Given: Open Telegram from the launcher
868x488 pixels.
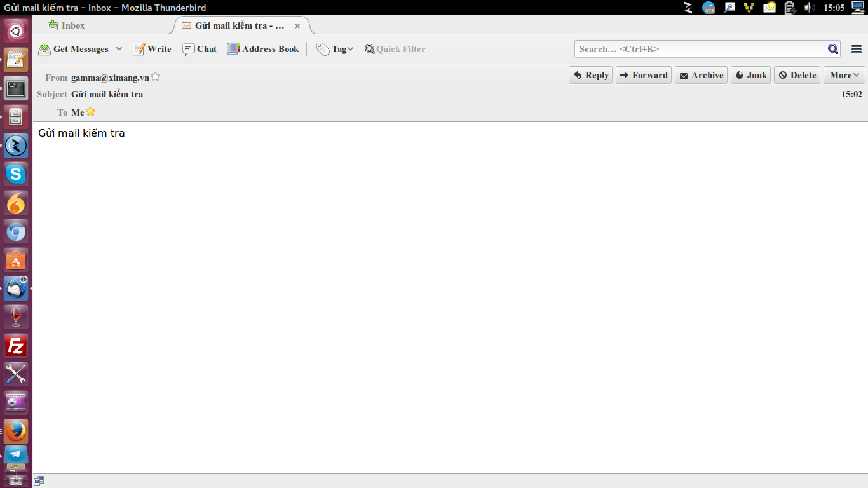Looking at the screenshot, I should point(16,456).
